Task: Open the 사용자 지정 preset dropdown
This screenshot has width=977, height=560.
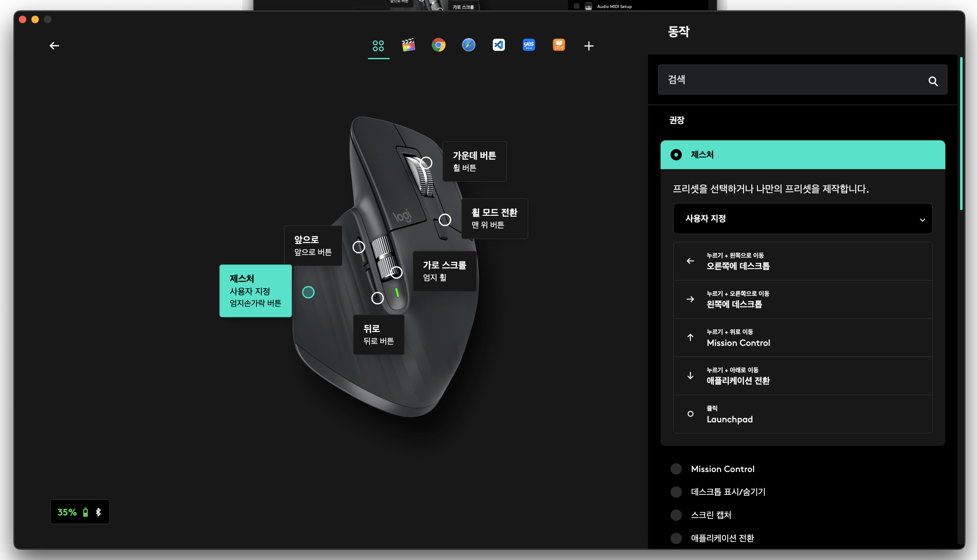Action: pyautogui.click(x=802, y=219)
